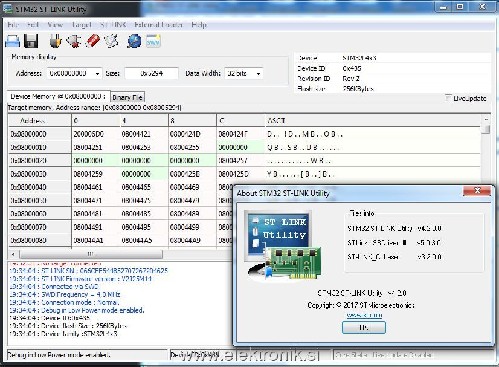Click the Debug in Low Power status bar text
Screen dimensions: 499x367
pos(59,355)
